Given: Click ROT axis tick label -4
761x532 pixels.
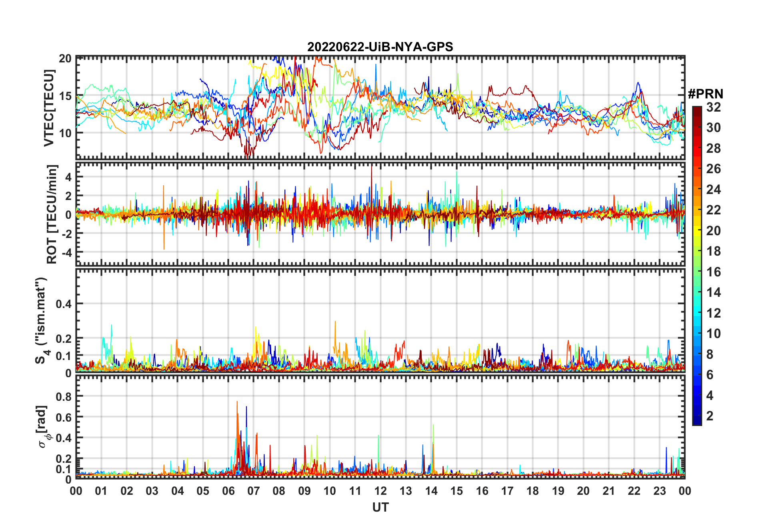Looking at the screenshot, I should [66, 253].
